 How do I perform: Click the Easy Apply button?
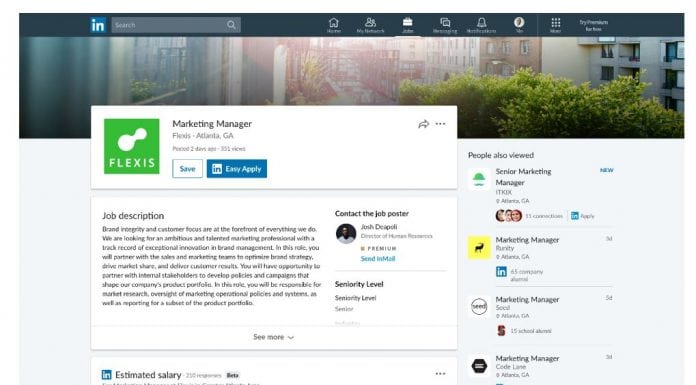tap(237, 169)
